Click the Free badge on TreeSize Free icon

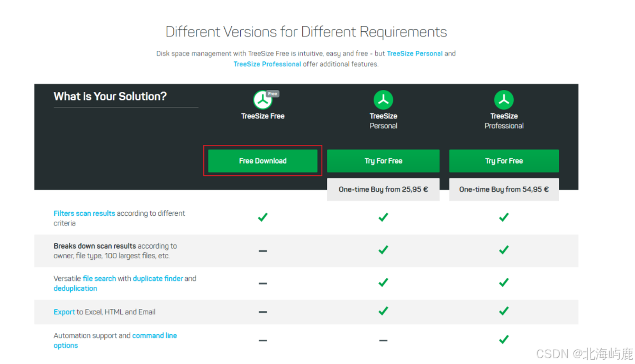(273, 94)
